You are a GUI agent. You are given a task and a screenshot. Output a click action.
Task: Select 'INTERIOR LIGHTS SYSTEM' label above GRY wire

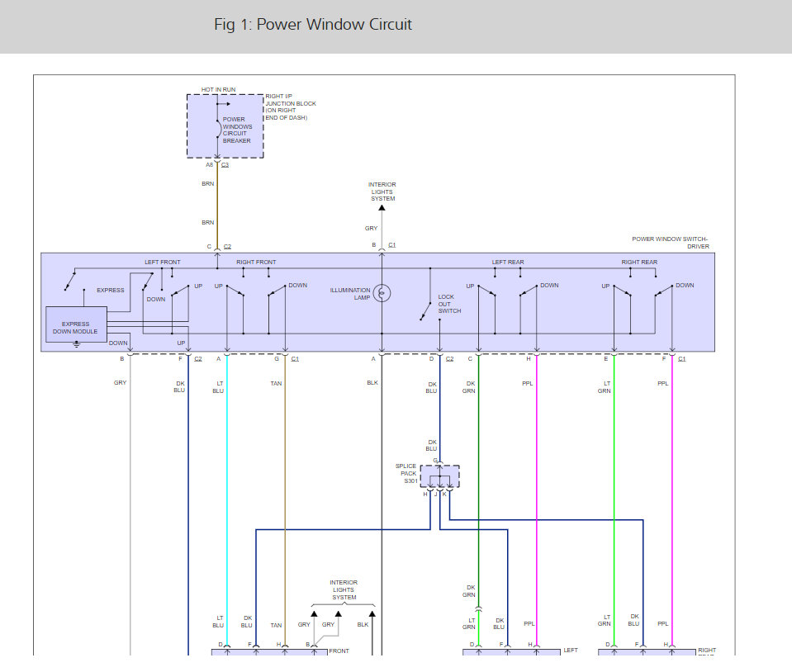[382, 192]
